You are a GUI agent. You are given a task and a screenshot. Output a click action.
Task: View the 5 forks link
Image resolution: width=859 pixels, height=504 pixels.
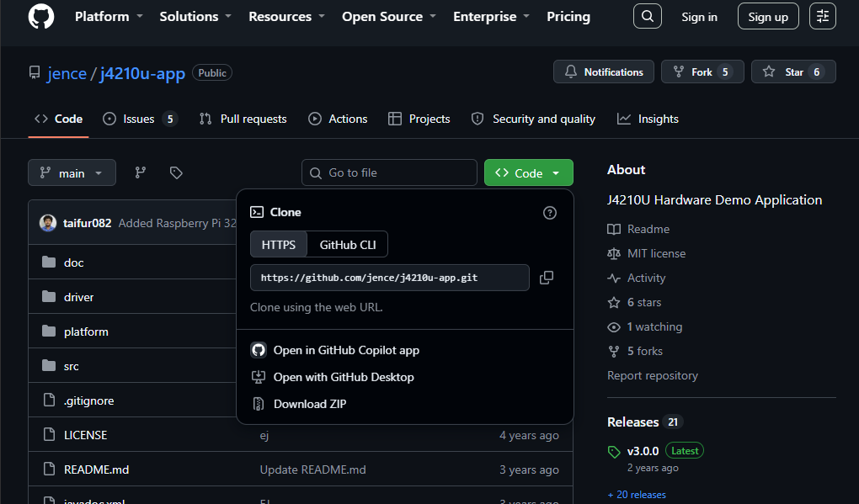645,352
